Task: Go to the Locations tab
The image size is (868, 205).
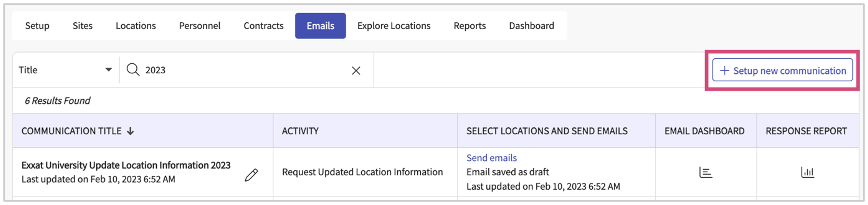Action: click(x=136, y=26)
